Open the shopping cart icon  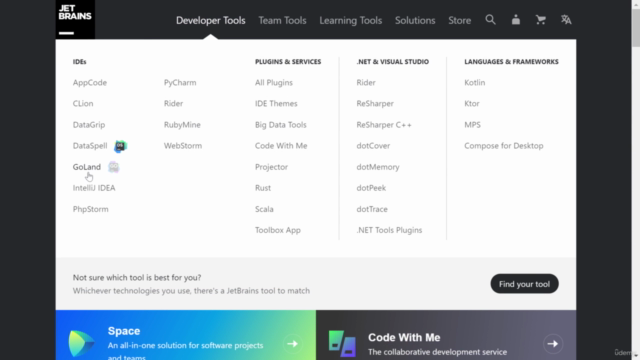pos(540,20)
